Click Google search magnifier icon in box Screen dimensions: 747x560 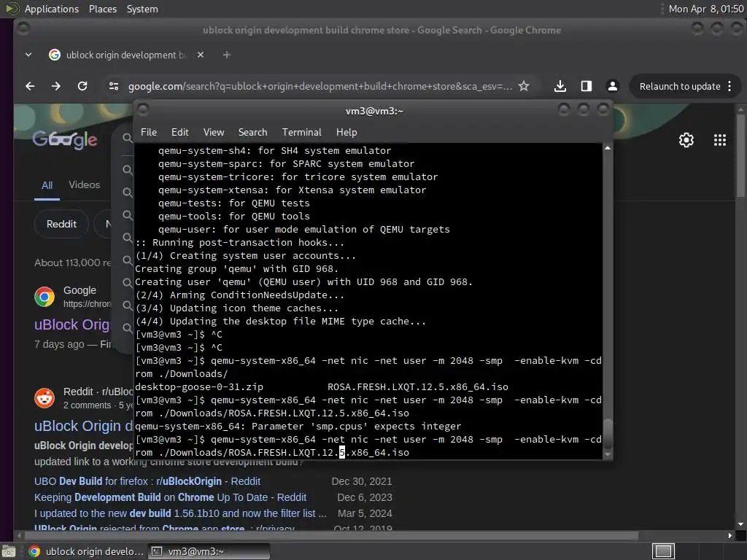click(x=127, y=138)
